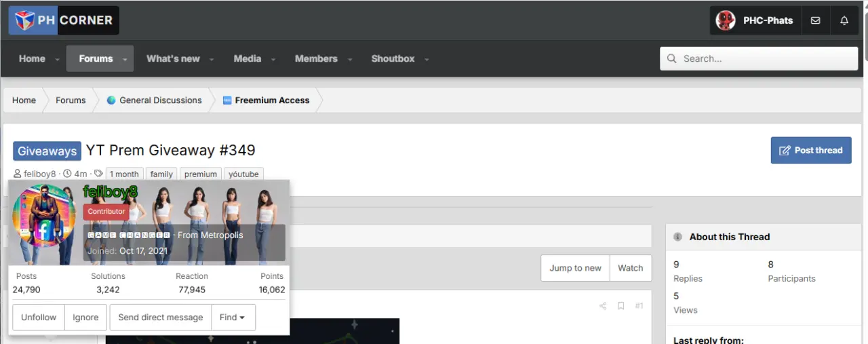Click the Watch button

point(631,268)
